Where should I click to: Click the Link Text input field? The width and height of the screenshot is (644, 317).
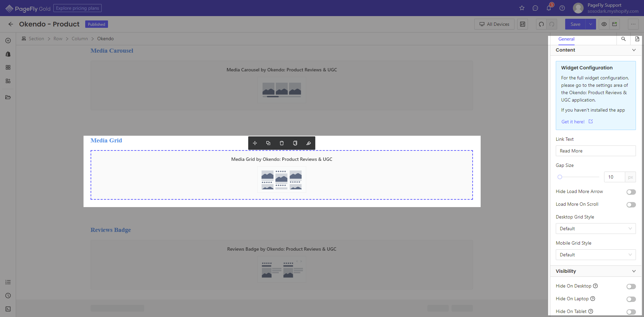click(596, 151)
